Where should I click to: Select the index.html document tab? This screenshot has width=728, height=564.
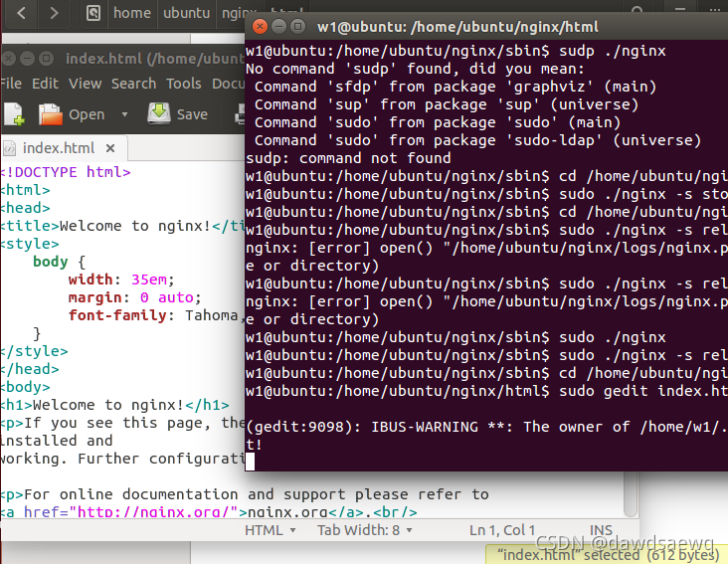pyautogui.click(x=59, y=148)
